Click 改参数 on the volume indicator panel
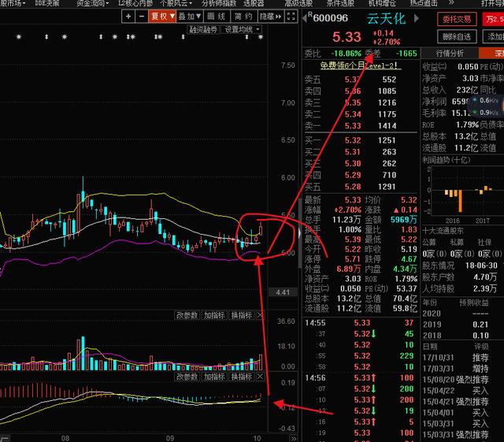This screenshot has width=504, height=442. pos(187,316)
